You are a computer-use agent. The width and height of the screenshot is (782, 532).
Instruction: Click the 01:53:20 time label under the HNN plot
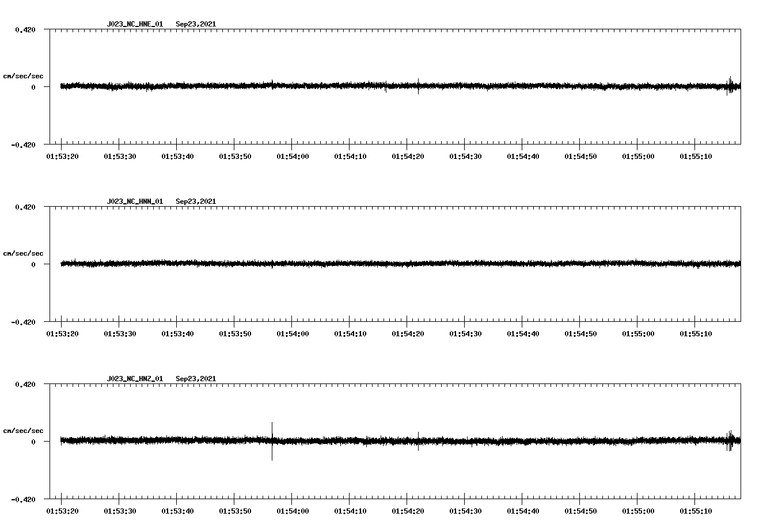pyautogui.click(x=62, y=334)
